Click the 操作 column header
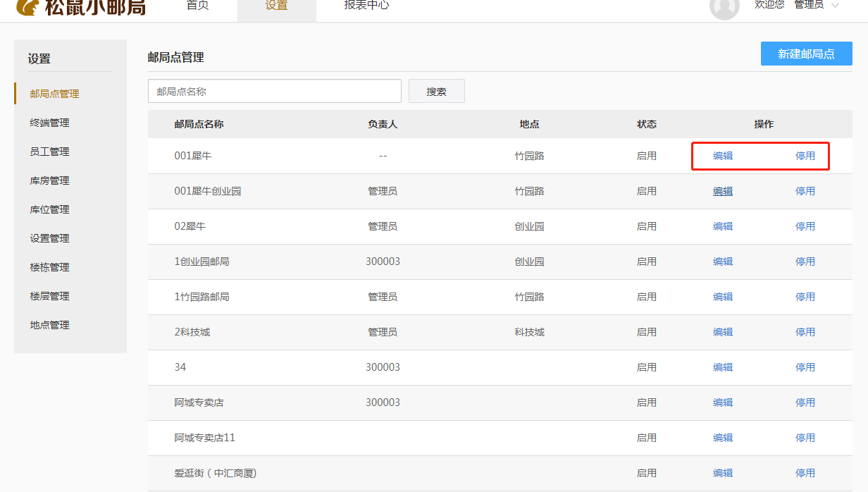Viewport: 868px width, 492px height. coord(764,124)
